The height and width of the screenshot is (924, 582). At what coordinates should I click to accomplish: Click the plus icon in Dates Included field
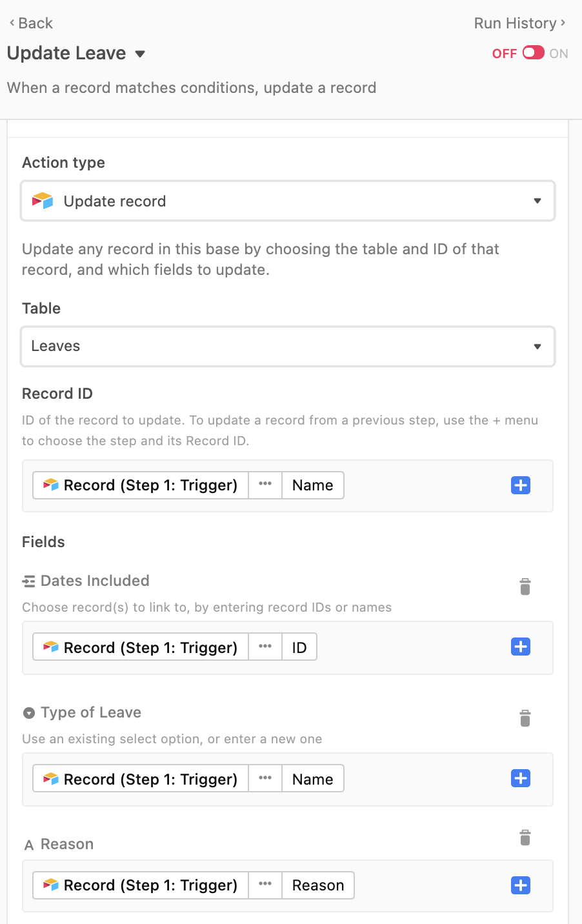(521, 647)
